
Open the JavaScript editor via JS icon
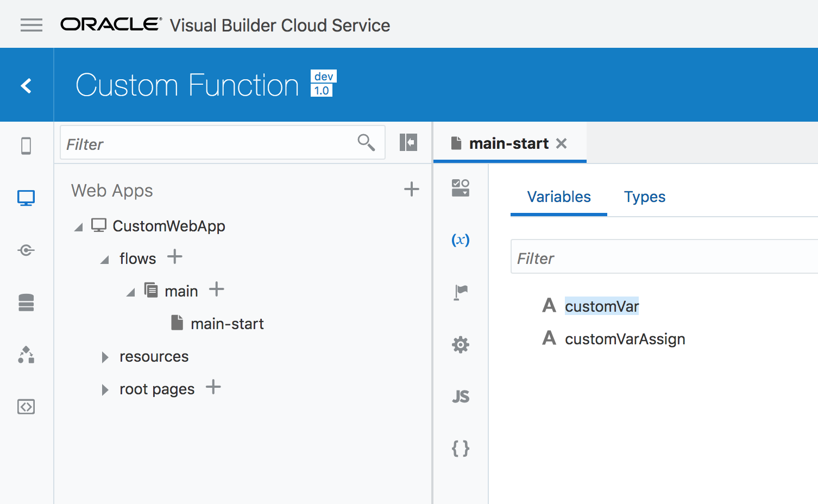pyautogui.click(x=460, y=396)
